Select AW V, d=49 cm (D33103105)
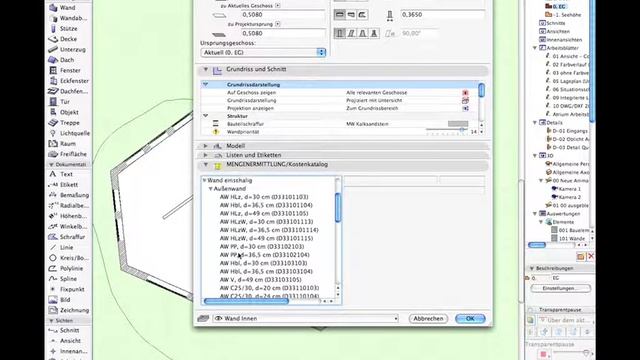 pos(260,280)
